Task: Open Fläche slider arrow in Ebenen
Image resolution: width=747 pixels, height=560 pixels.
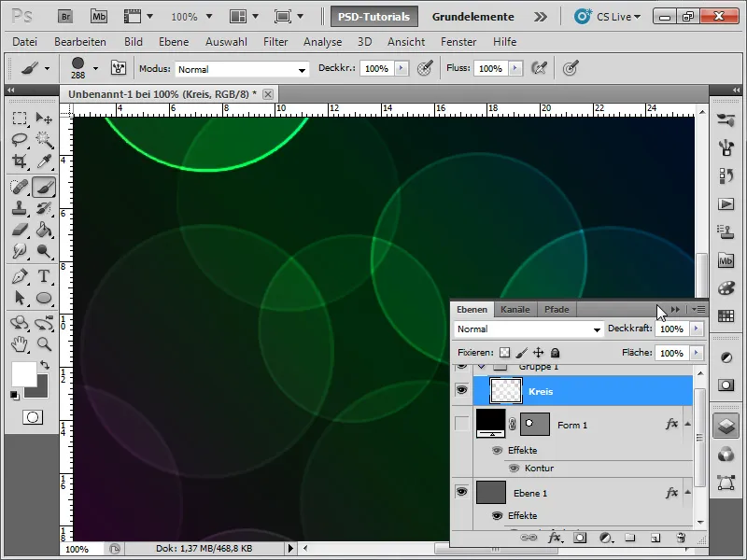Action: pyautogui.click(x=696, y=353)
